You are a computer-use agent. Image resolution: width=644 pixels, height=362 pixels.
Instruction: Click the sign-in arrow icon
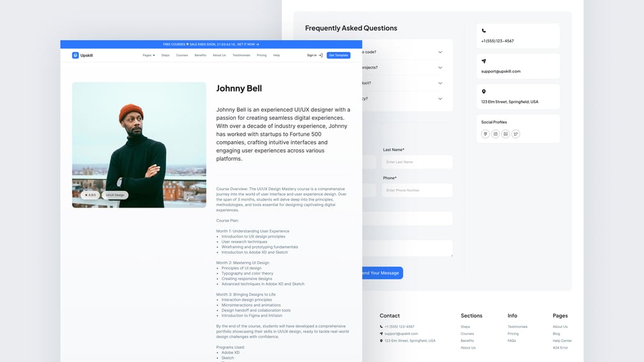pos(320,55)
